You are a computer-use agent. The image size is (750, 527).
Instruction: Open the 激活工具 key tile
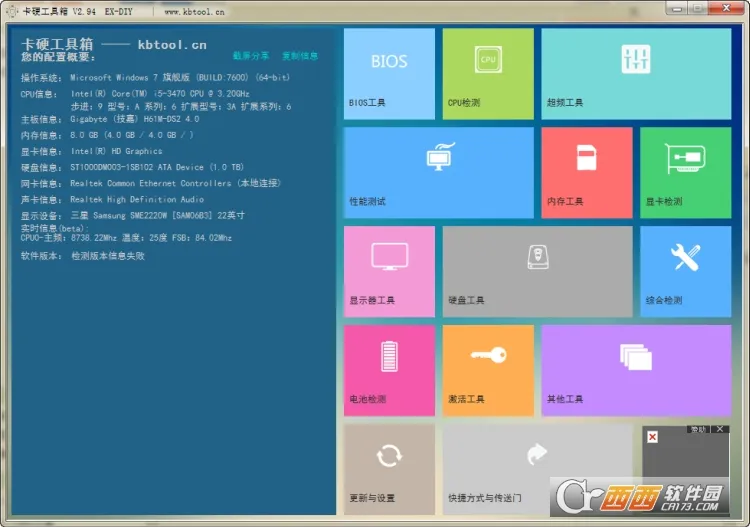488,371
